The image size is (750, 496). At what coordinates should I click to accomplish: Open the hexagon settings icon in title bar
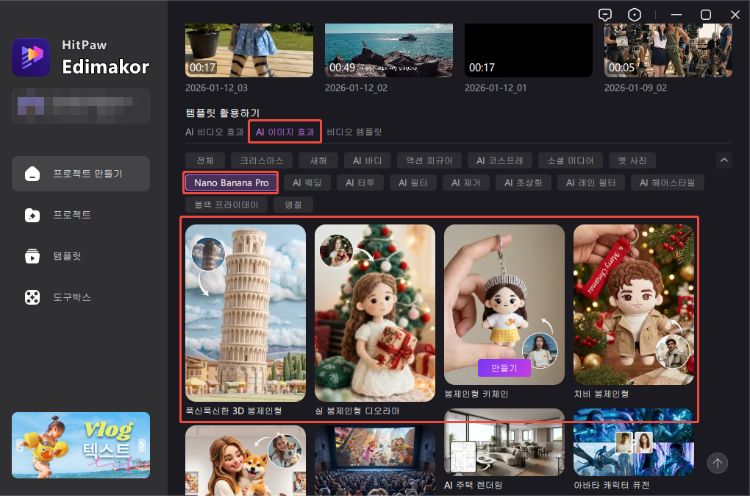click(634, 15)
